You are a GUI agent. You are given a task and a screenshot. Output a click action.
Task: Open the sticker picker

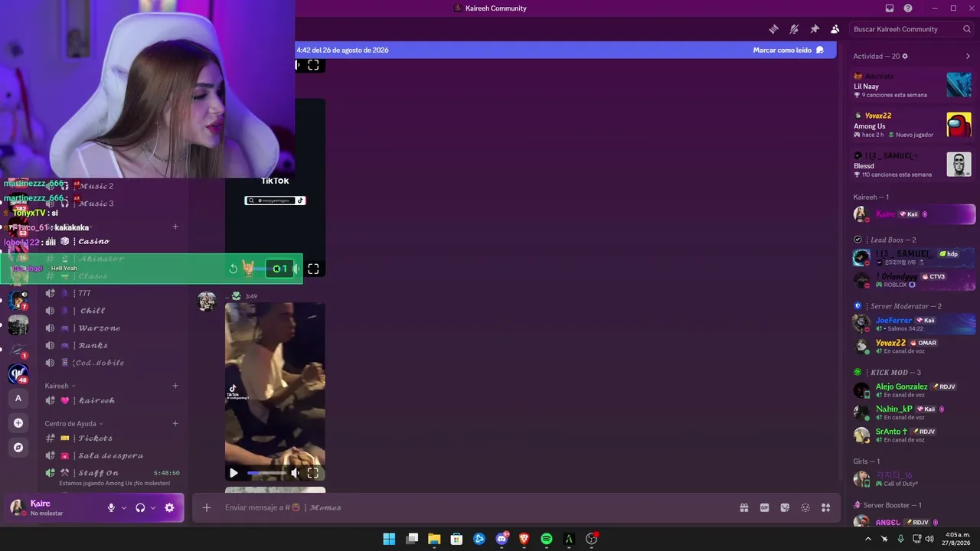[x=785, y=507]
